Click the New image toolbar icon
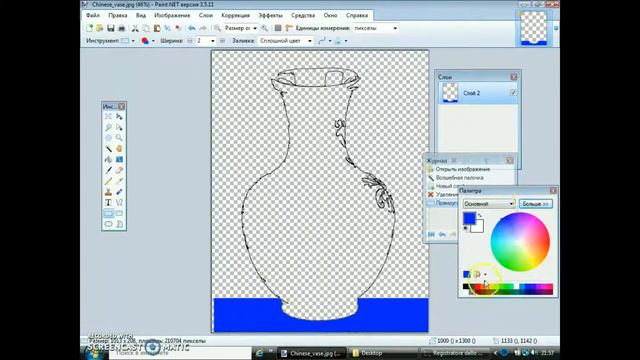 pyautogui.click(x=89, y=28)
